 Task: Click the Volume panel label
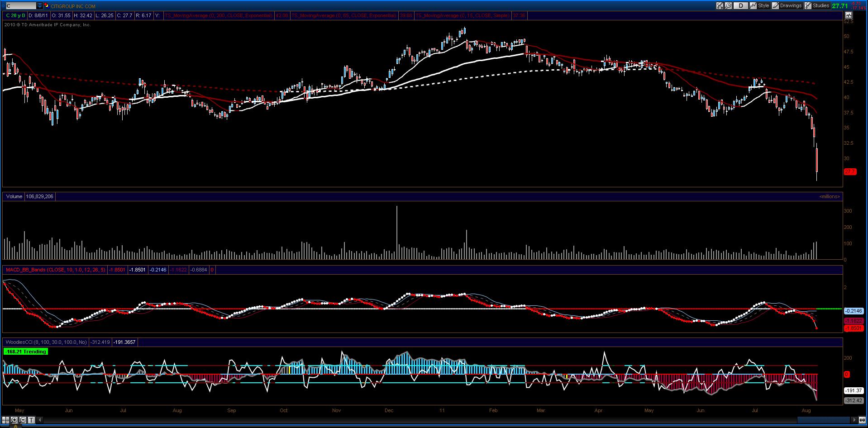(x=14, y=196)
